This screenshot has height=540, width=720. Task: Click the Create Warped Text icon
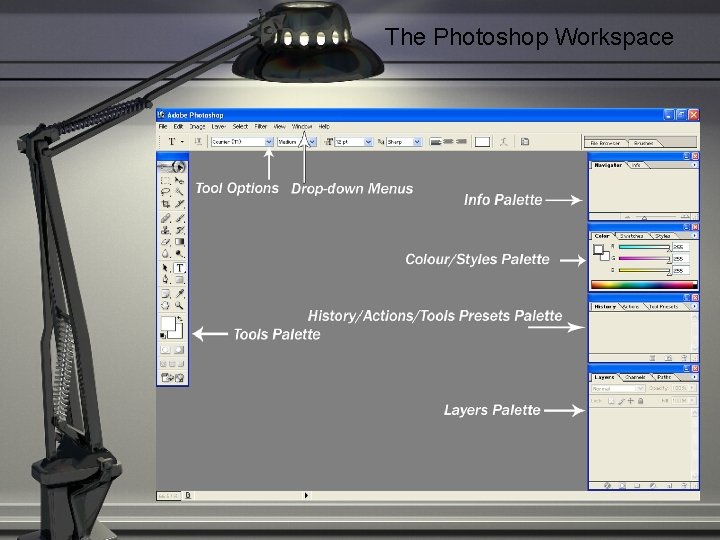504,142
